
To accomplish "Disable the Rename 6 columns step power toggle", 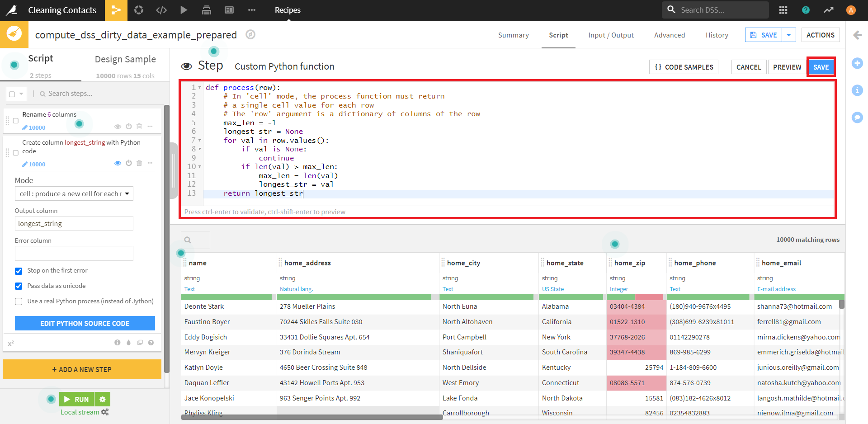I will (x=129, y=127).
